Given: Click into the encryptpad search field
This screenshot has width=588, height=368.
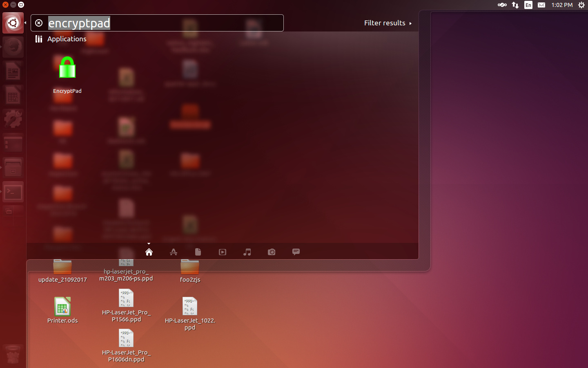Looking at the screenshot, I should (157, 23).
